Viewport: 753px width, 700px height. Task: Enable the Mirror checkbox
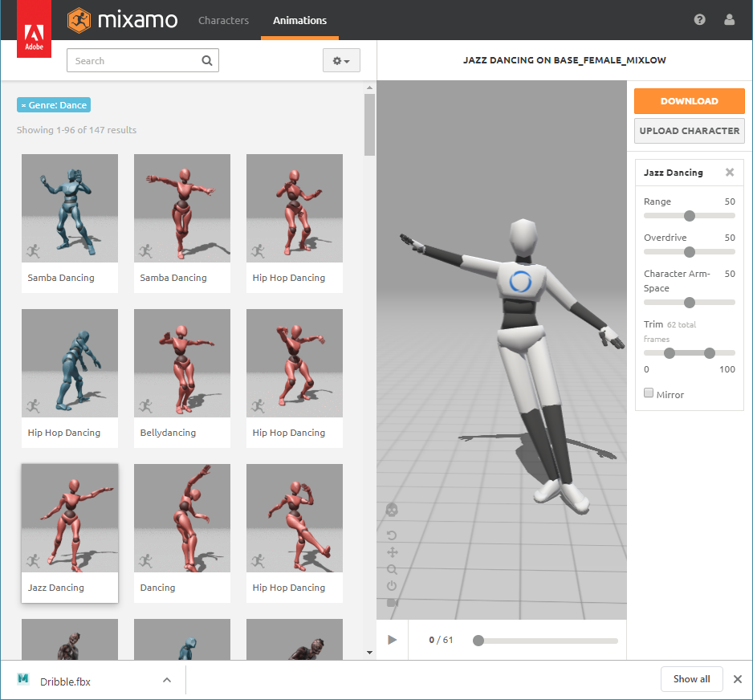click(x=649, y=393)
